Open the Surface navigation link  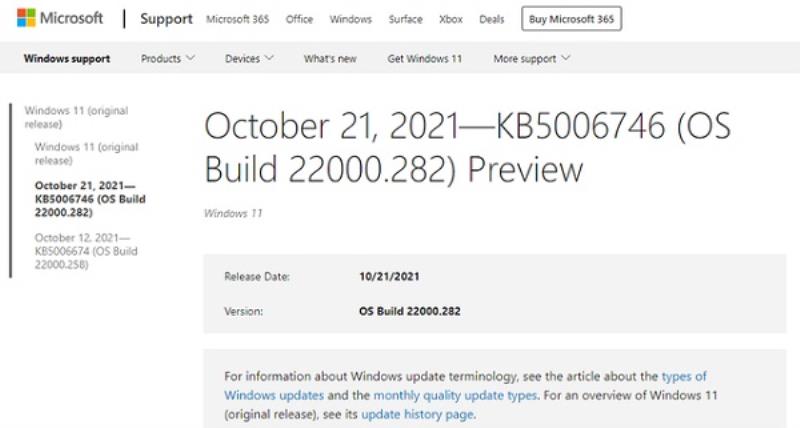pyautogui.click(x=405, y=19)
